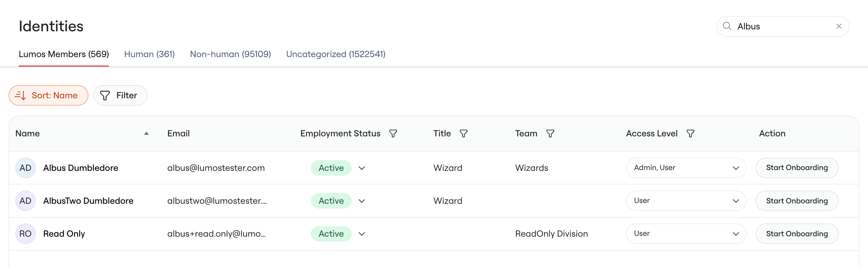The image size is (868, 268).
Task: Start Onboarding for Read Only user
Action: pos(797,234)
